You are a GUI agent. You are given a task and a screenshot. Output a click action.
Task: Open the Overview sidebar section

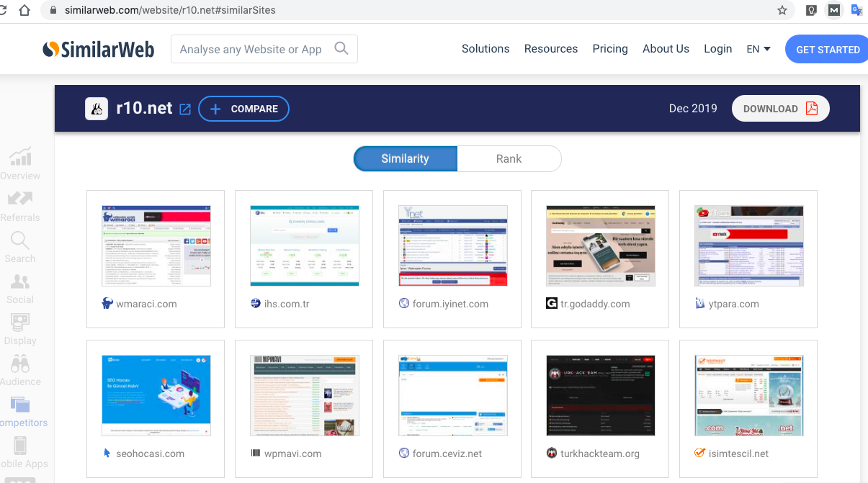[20, 163]
